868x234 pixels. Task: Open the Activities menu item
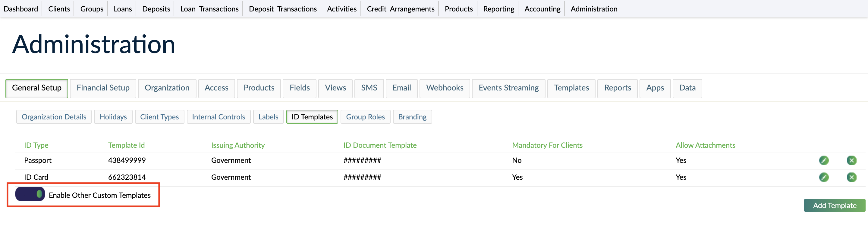tap(342, 9)
